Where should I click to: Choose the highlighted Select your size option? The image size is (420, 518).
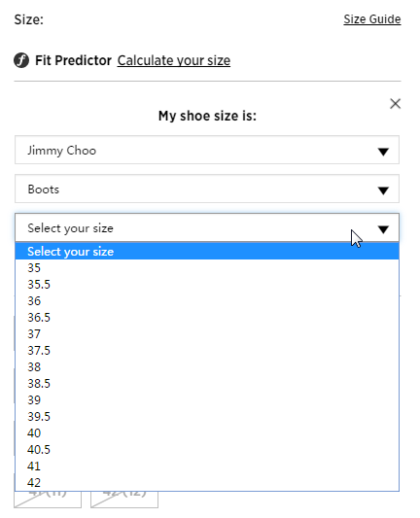coord(207,252)
